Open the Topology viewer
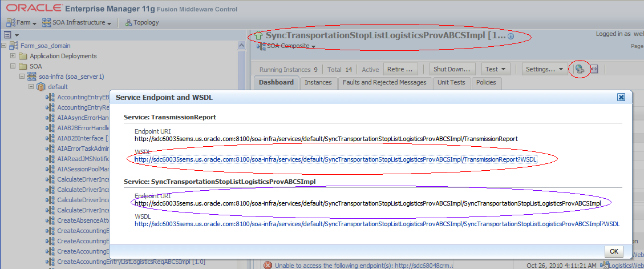 [141, 23]
